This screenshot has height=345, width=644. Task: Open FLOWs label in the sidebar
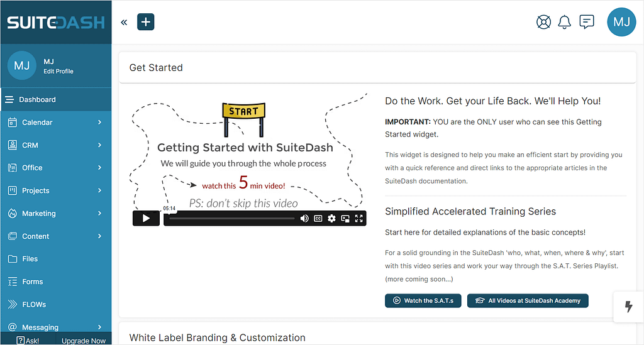pyautogui.click(x=34, y=304)
